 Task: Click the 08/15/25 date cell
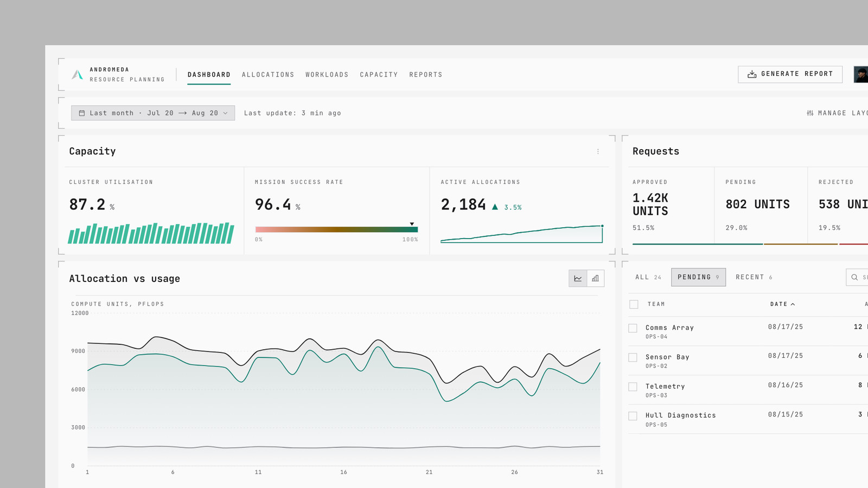786,414
